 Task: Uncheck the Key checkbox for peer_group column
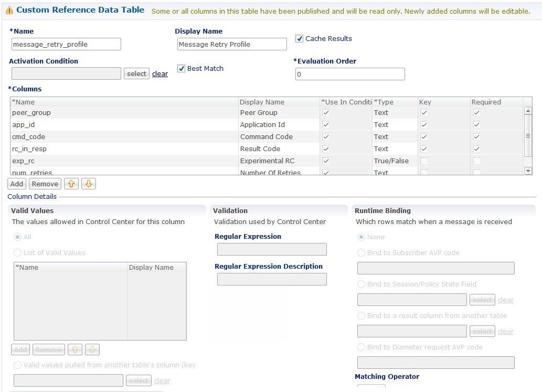click(x=423, y=112)
